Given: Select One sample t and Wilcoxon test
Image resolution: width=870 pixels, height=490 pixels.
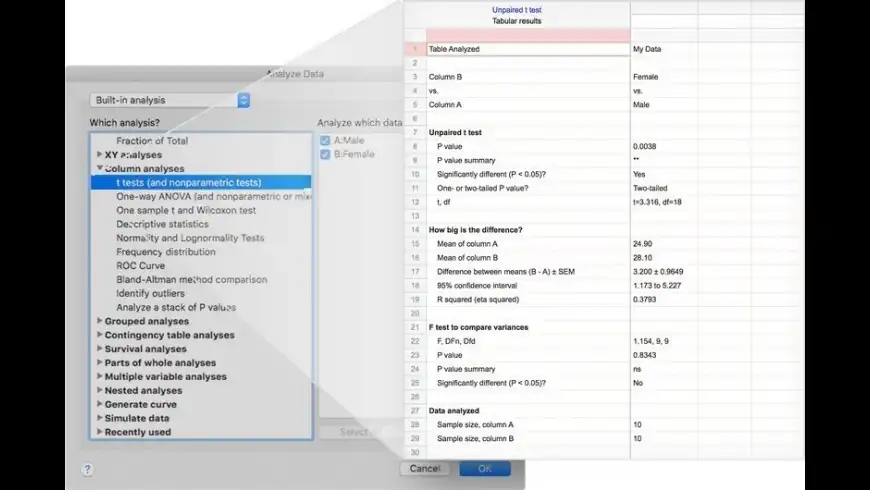Looking at the screenshot, I should tap(186, 210).
